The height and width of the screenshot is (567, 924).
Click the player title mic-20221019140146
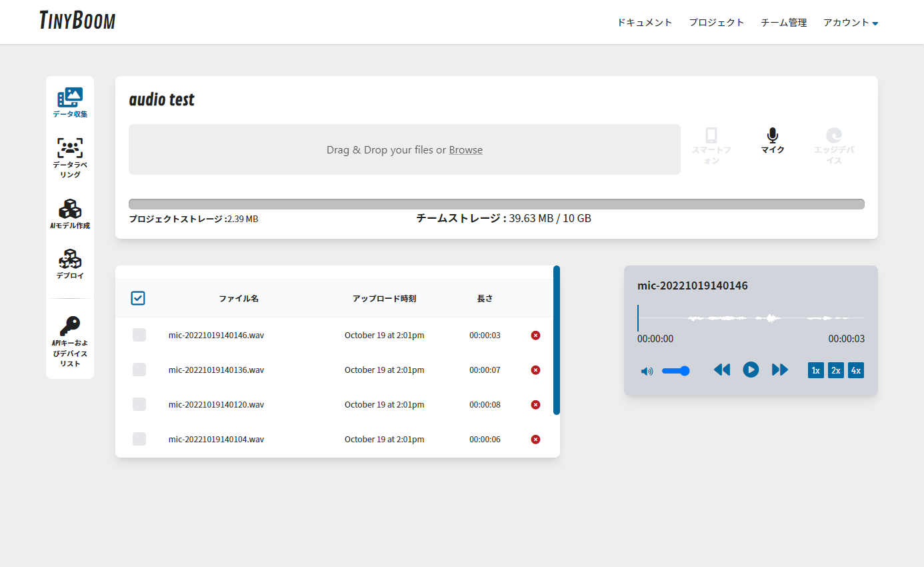pos(693,286)
